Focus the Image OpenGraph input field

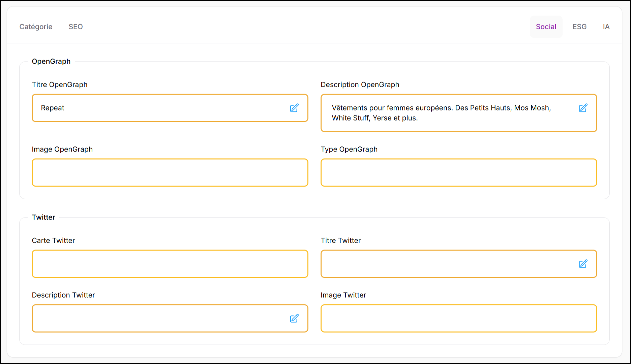point(170,172)
